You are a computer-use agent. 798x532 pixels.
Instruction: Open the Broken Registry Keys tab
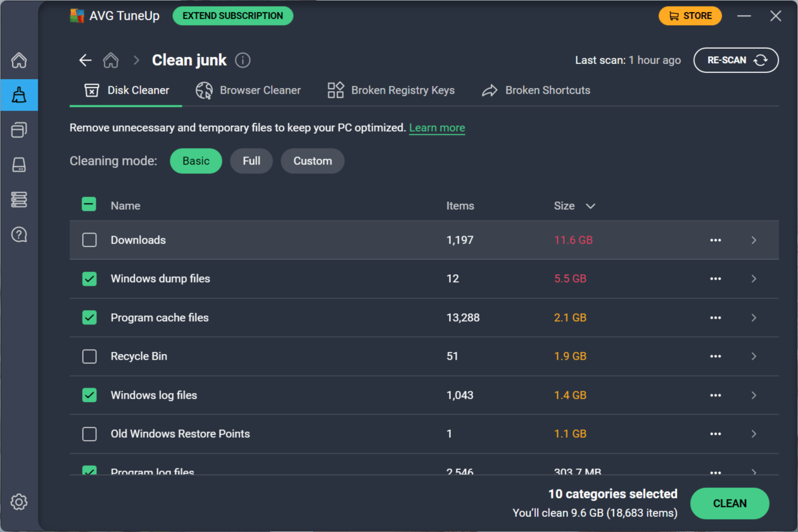pos(391,91)
